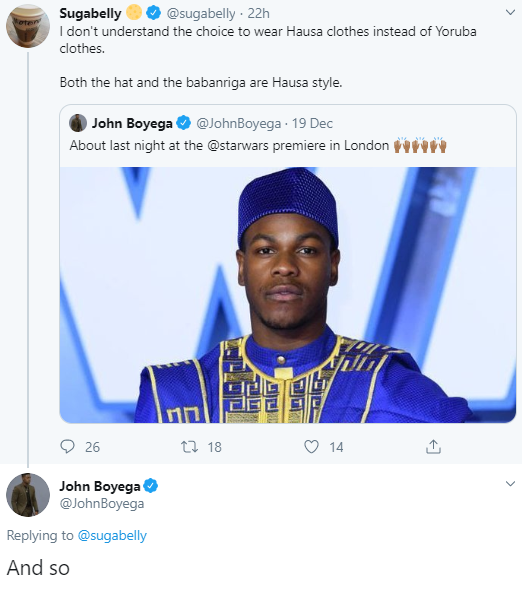This screenshot has height=589, width=522.
Task: Click the yellow moon emoji beside Sugabelly
Action: [x=134, y=12]
